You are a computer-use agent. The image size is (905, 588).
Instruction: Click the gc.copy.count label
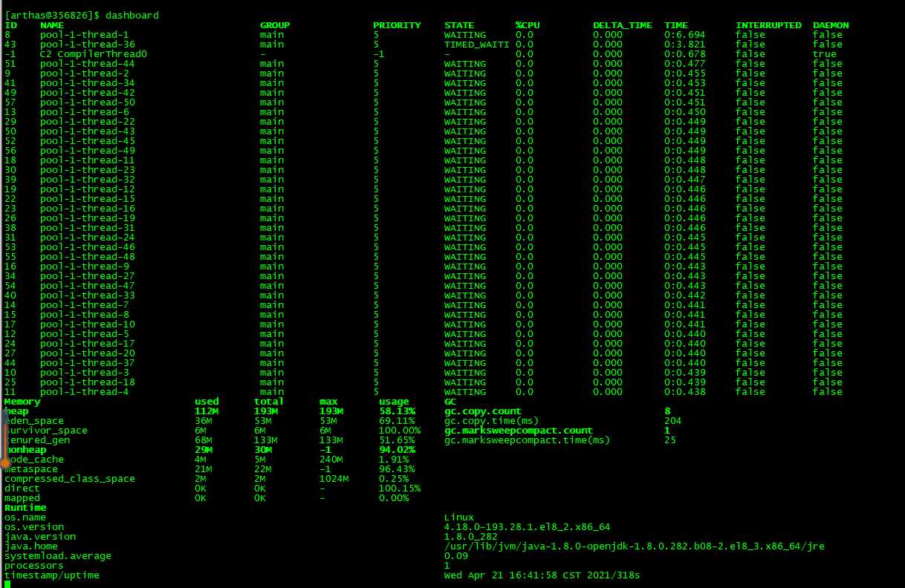(x=483, y=411)
